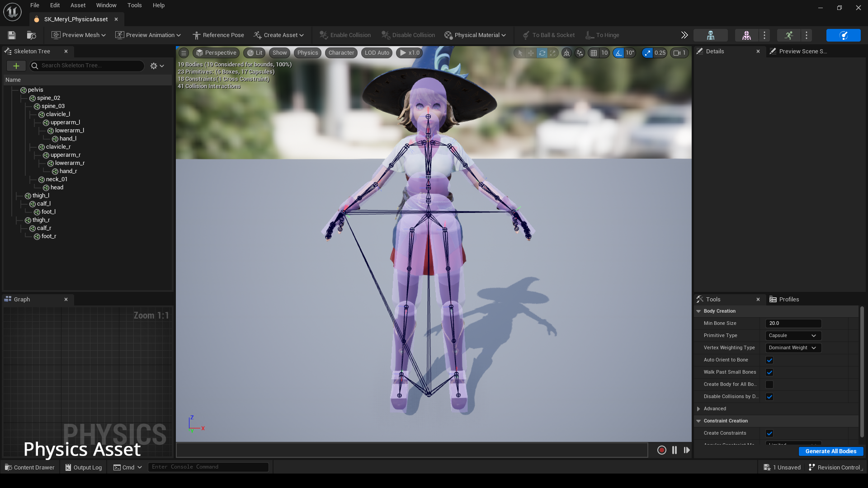Viewport: 868px width, 488px height.
Task: Toggle grid snapping icon
Action: (x=594, y=53)
